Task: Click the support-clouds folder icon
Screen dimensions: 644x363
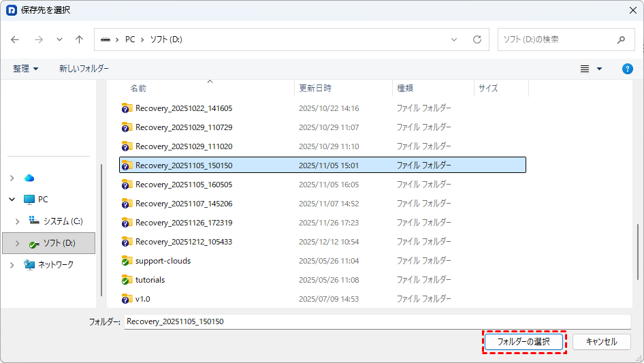Action: pyautogui.click(x=127, y=261)
